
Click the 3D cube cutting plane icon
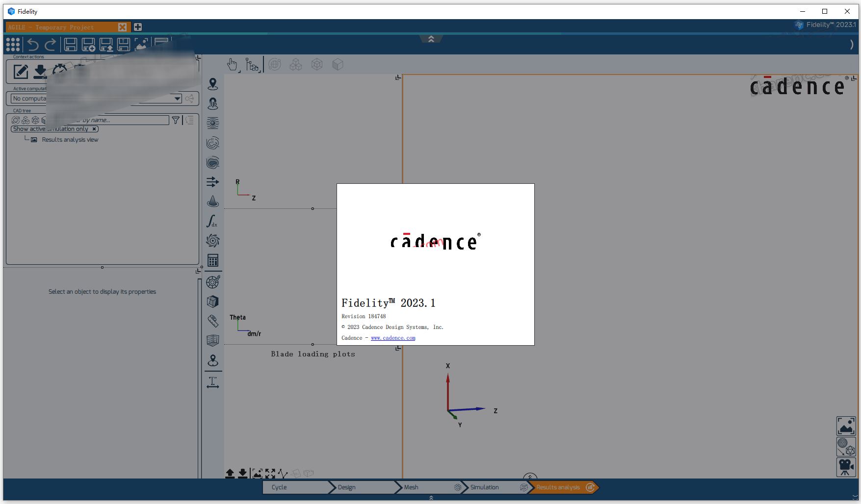(x=213, y=302)
